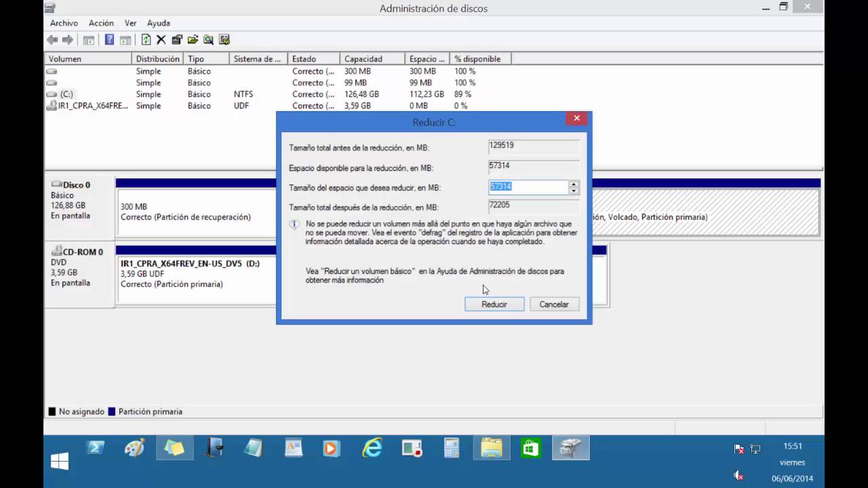Open File Explorer from the taskbar
868x488 pixels.
pyautogui.click(x=491, y=448)
